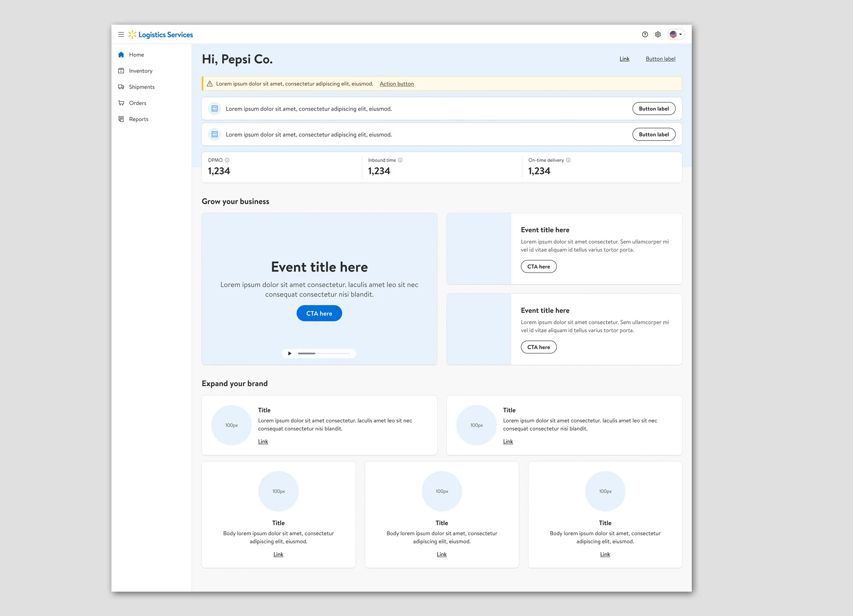853x616 pixels.
Task: Open the hamburger navigation menu
Action: pos(121,35)
